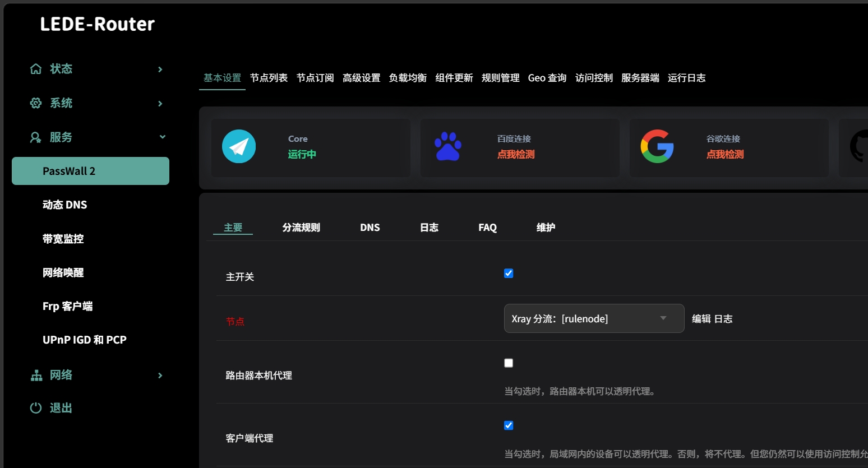Click the paper plane Core status icon

239,146
